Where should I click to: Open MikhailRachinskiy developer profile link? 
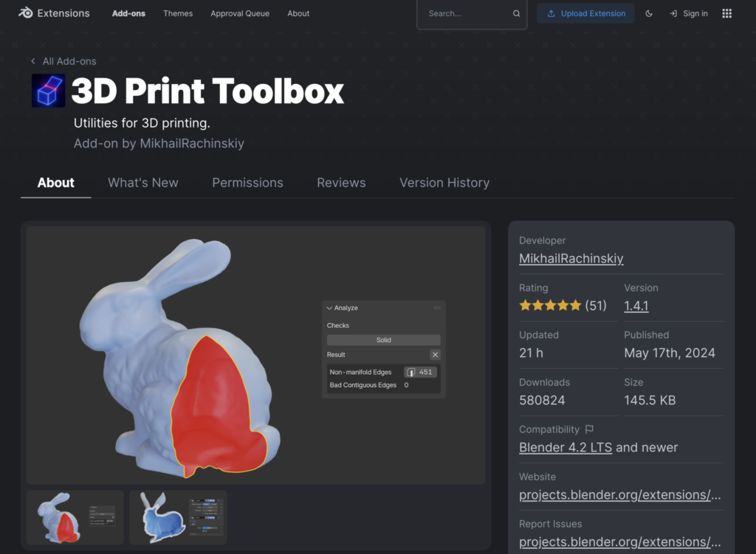click(x=571, y=258)
